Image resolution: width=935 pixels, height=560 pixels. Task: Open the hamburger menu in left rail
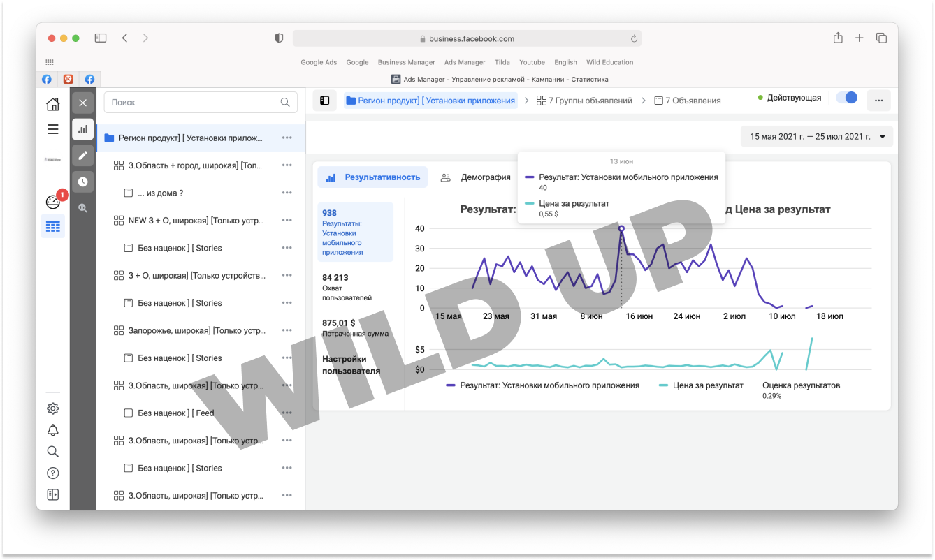[53, 129]
